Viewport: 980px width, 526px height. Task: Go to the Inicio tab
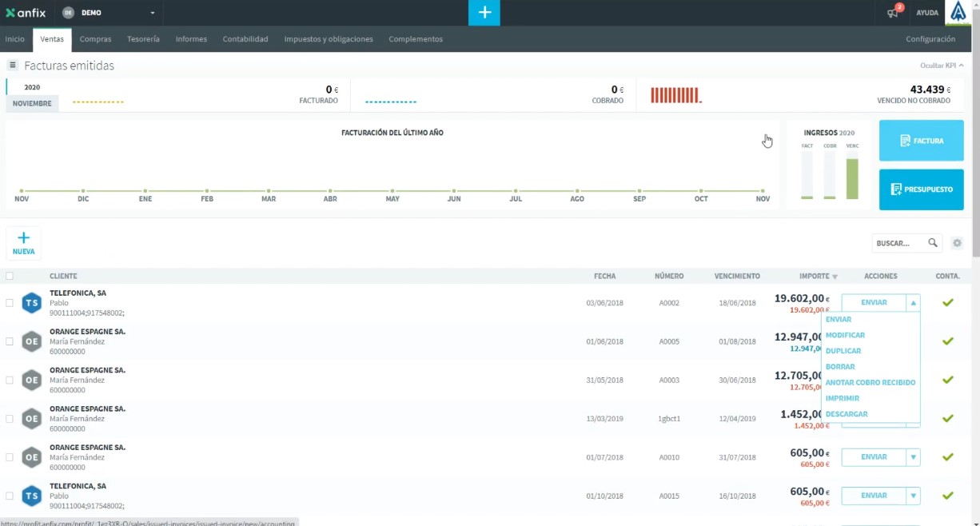[x=15, y=39]
